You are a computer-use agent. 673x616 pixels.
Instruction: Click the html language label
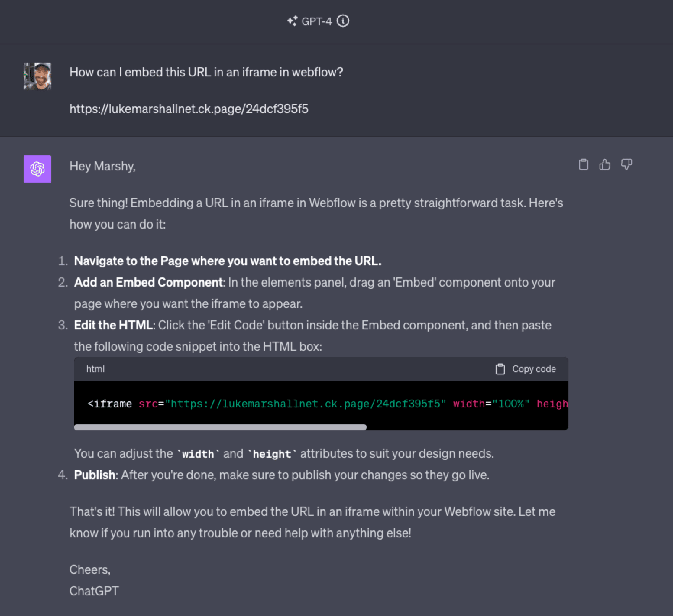click(x=95, y=369)
